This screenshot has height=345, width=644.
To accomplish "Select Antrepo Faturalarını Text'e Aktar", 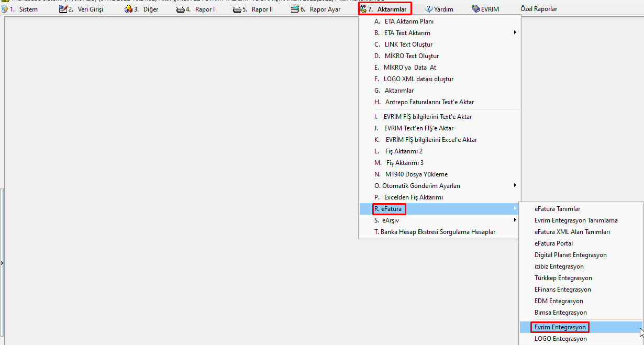I will pyautogui.click(x=439, y=102).
